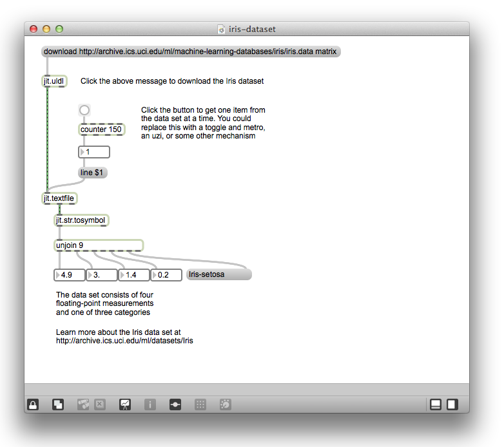This screenshot has height=447, width=504.
Task: Select the unjoin 9 object
Action: click(98, 245)
